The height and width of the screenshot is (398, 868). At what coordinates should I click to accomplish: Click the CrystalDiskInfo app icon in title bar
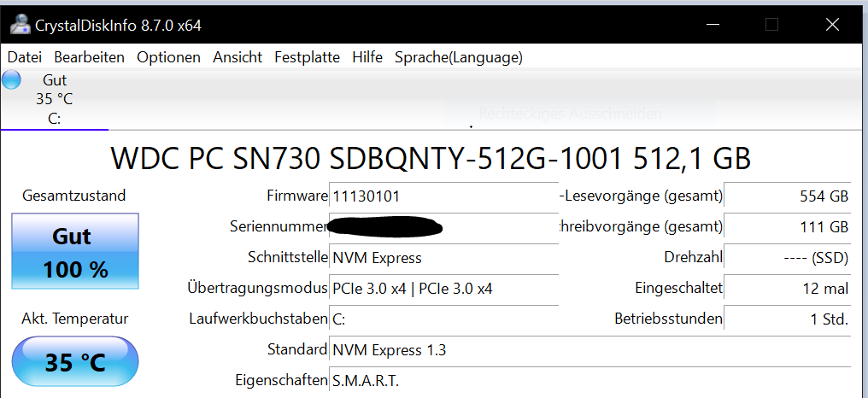(18, 25)
